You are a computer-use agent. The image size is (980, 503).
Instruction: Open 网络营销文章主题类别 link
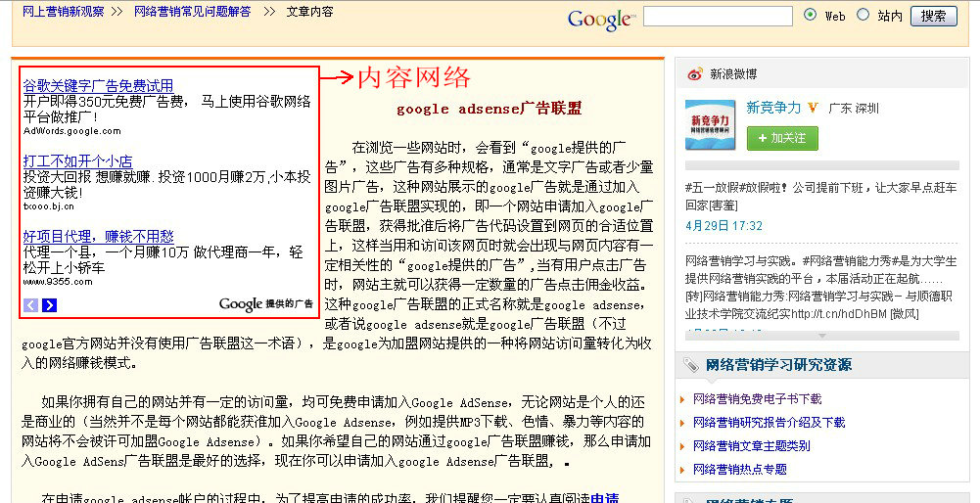[751, 446]
